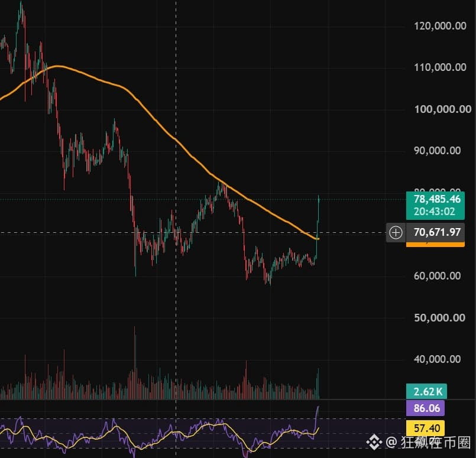
Task: Click the 120,000.00 price axis label
Action: click(440, 26)
